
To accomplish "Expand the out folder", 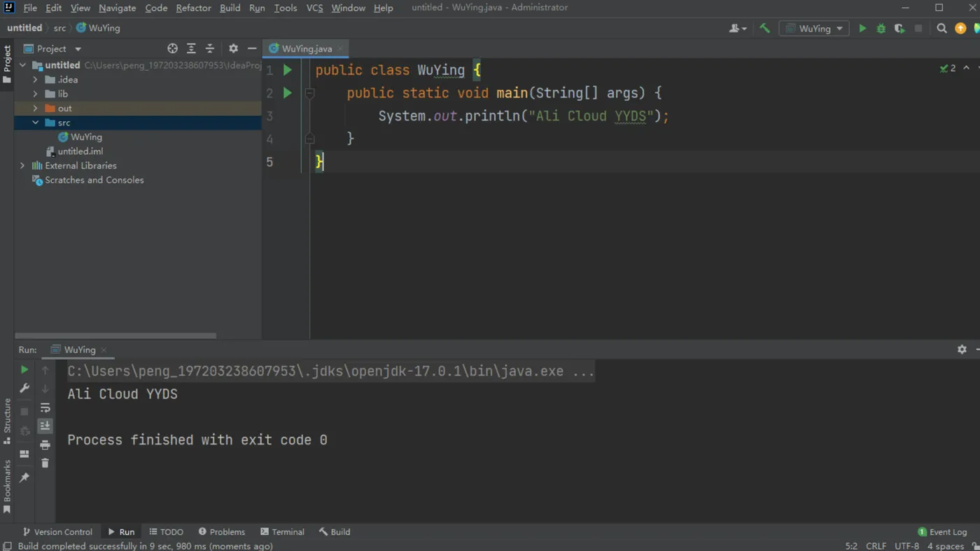I will click(35, 109).
